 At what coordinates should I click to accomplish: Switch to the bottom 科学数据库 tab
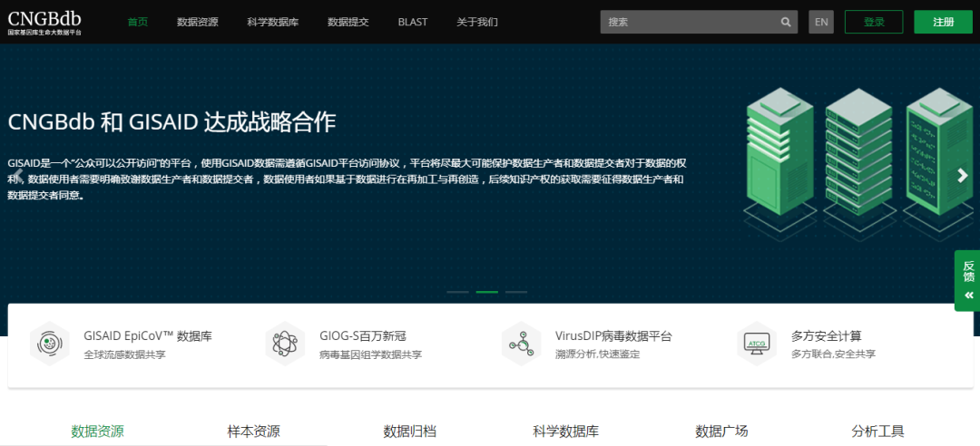pos(565,431)
